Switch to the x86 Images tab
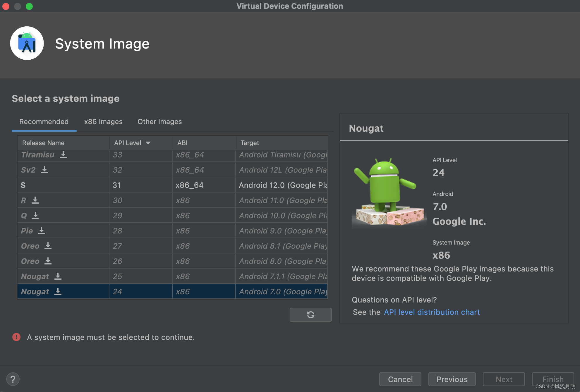Image resolution: width=580 pixels, height=392 pixels. (x=103, y=122)
